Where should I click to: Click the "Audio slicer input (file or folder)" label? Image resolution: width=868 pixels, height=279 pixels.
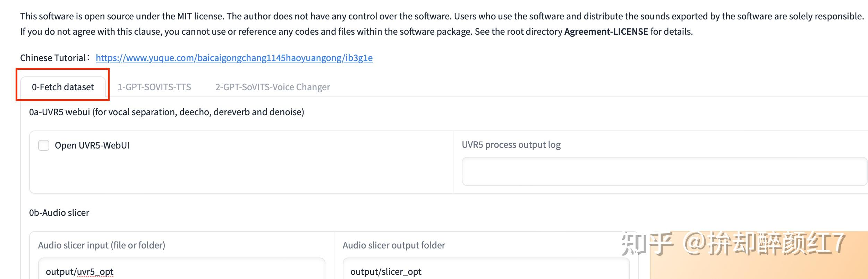point(102,245)
